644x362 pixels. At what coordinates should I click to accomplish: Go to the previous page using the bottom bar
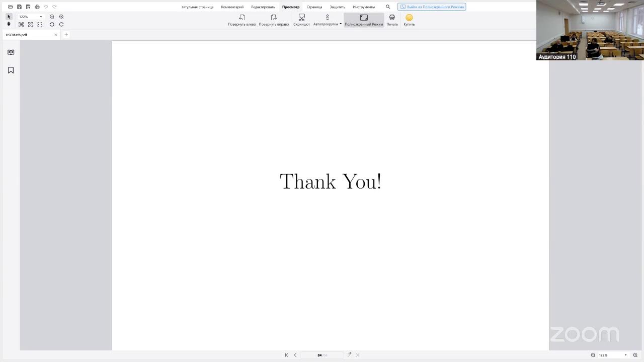[x=295, y=355]
